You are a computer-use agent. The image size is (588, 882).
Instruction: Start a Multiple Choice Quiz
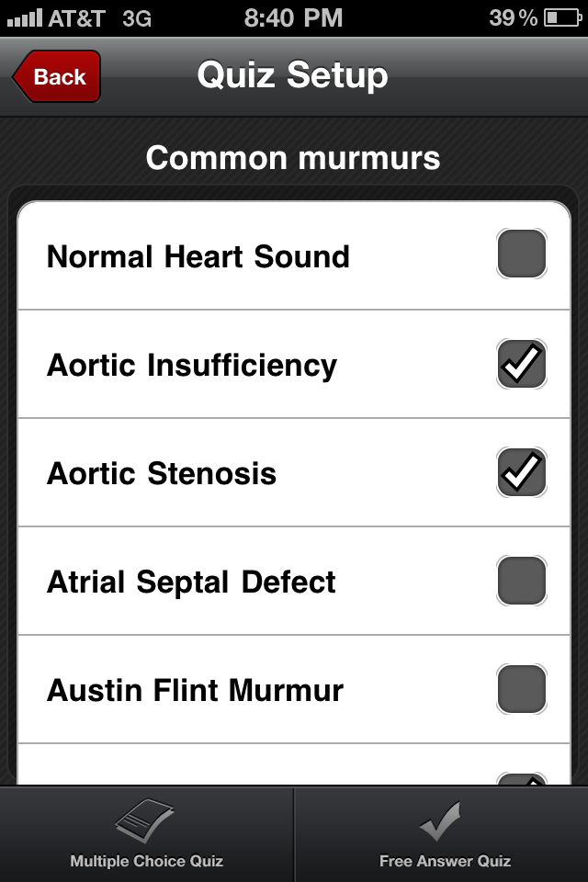146,836
